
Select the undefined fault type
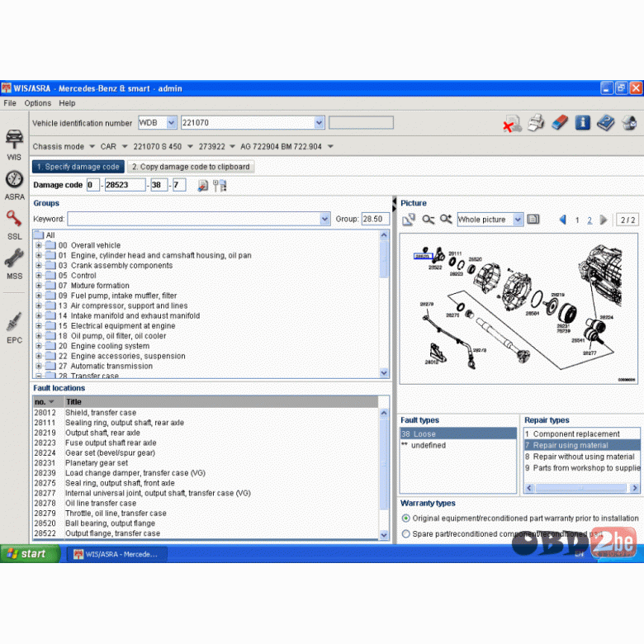pos(458,445)
